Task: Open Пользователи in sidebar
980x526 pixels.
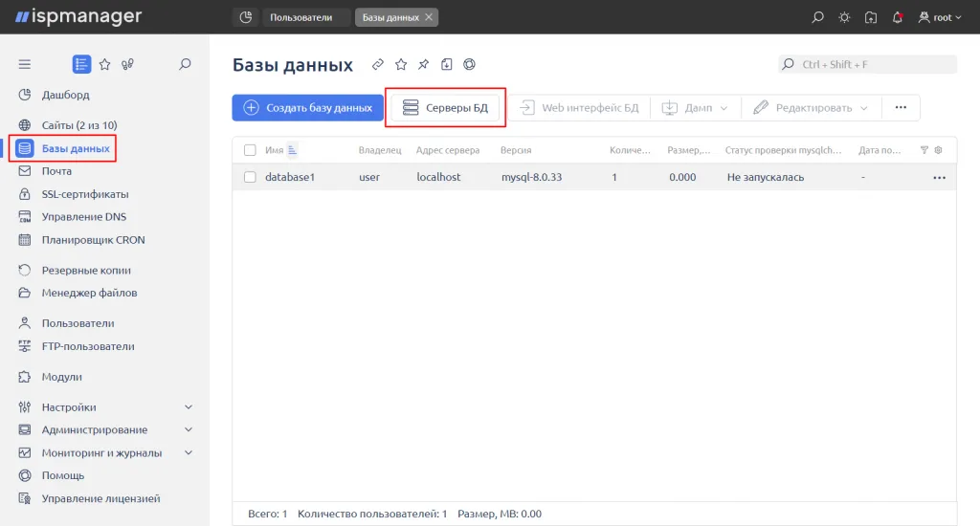Action: [78, 323]
